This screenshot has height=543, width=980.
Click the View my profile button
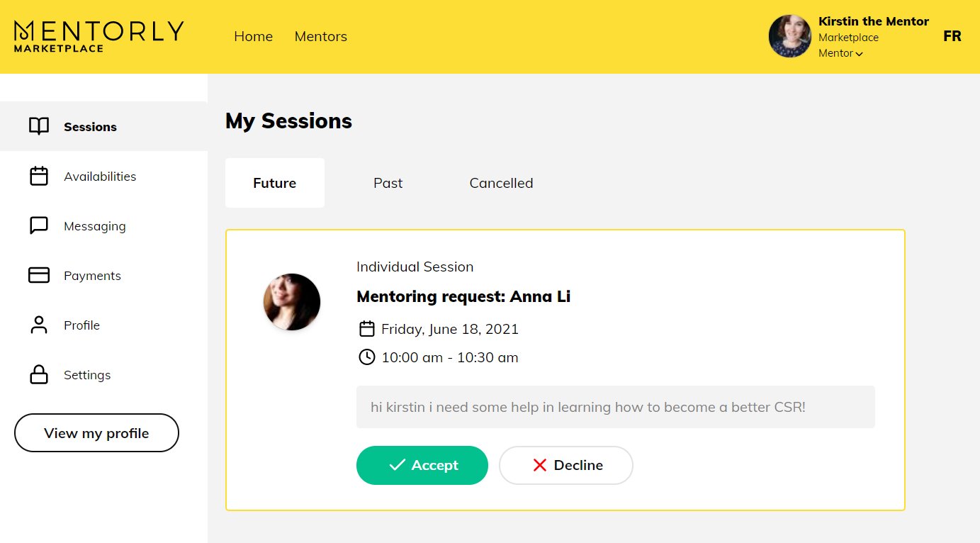[x=96, y=432]
